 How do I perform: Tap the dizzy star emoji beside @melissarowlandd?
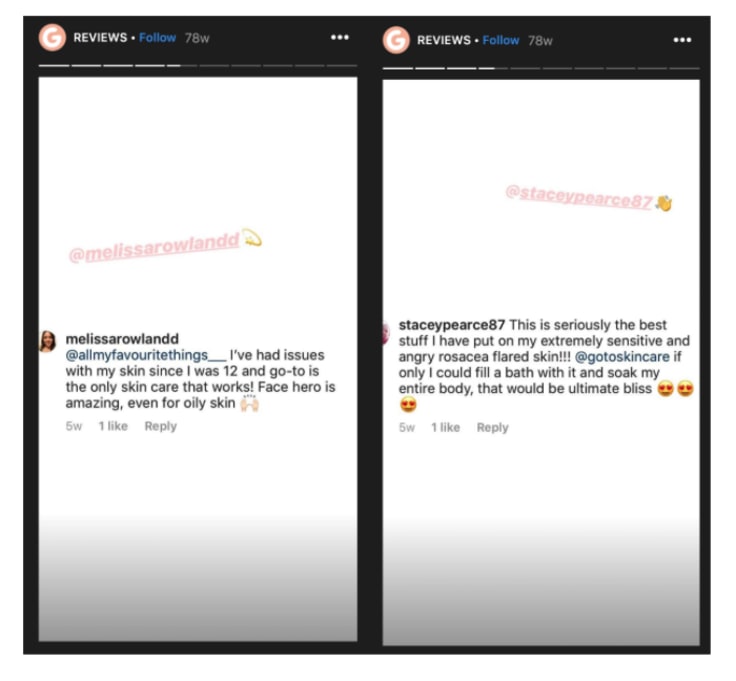coord(252,237)
